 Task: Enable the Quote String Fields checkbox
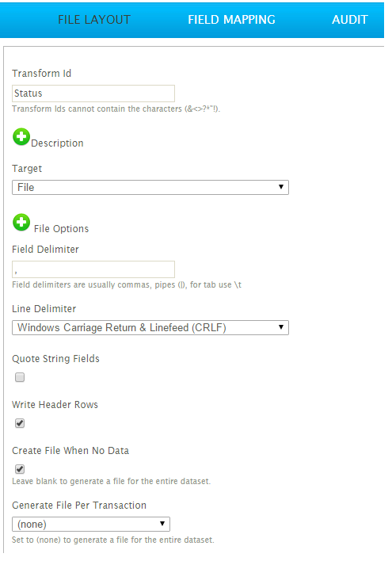pyautogui.click(x=20, y=377)
